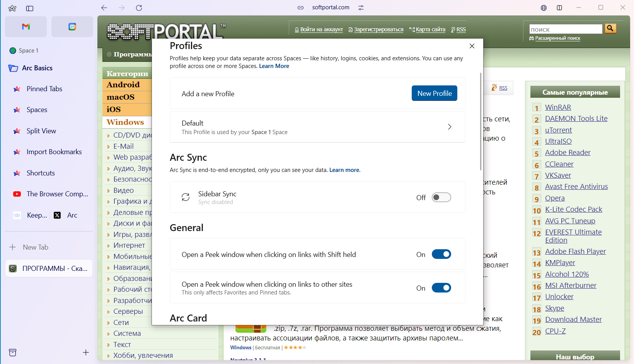634x364 pixels.
Task: Click the Space 1 label
Action: click(29, 51)
